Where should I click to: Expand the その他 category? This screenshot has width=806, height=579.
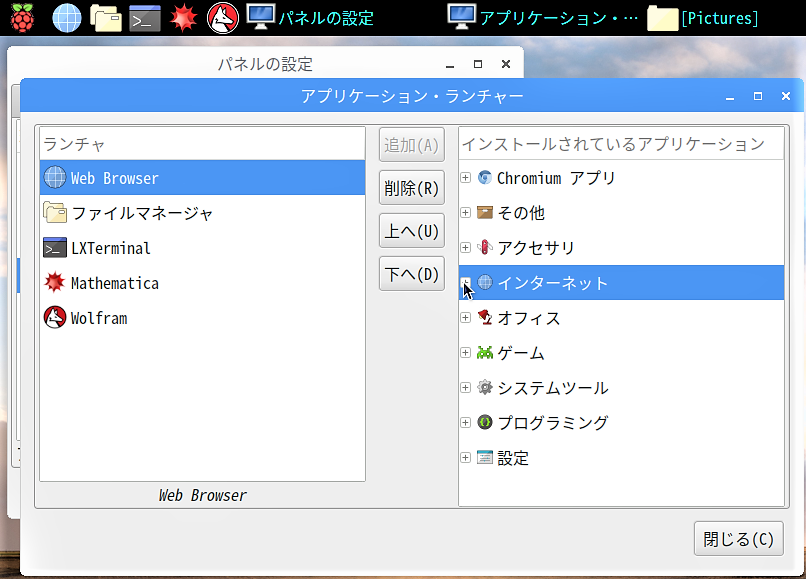(465, 212)
